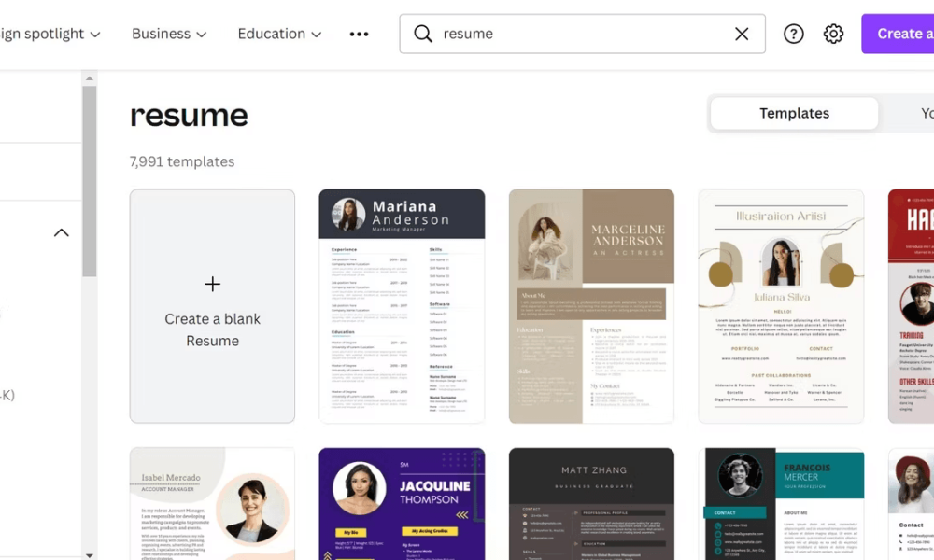Click the resume page heading
Viewport: 934px width, 560px height.
click(x=189, y=116)
